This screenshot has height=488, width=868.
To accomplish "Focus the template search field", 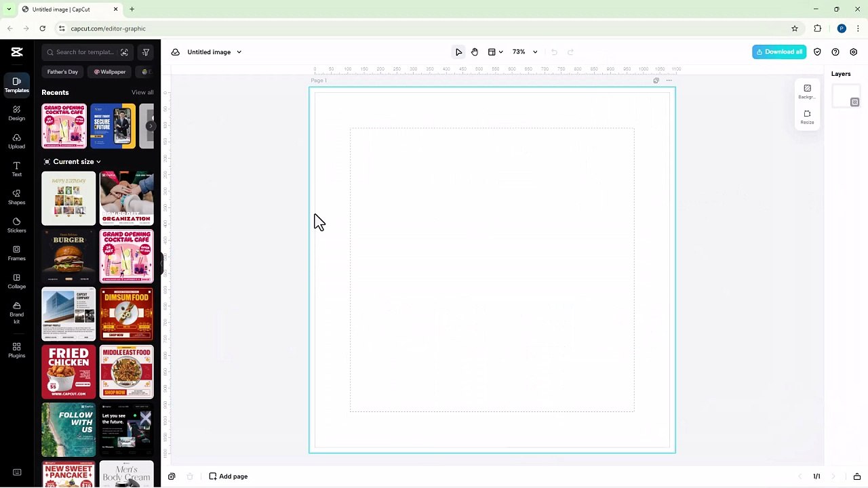I will point(85,52).
